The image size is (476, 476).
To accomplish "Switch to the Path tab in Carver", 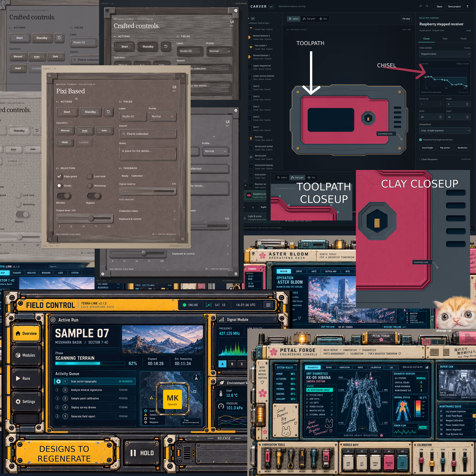I will [445, 39].
